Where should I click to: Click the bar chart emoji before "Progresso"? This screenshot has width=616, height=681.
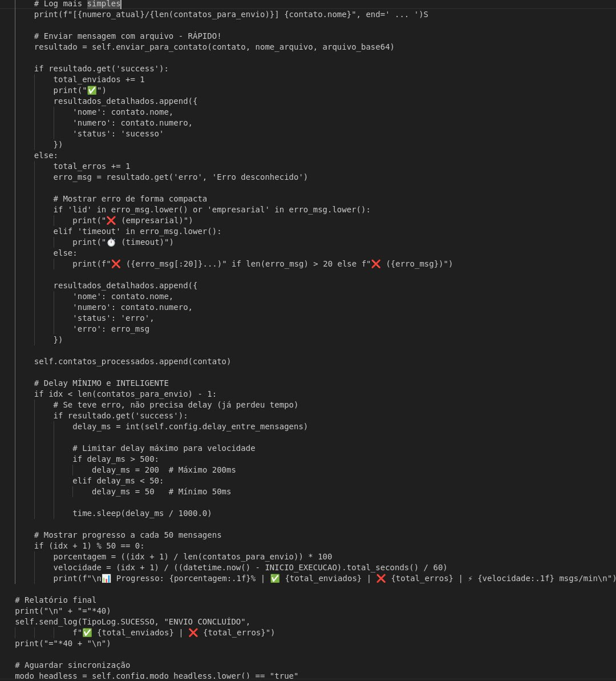106,578
